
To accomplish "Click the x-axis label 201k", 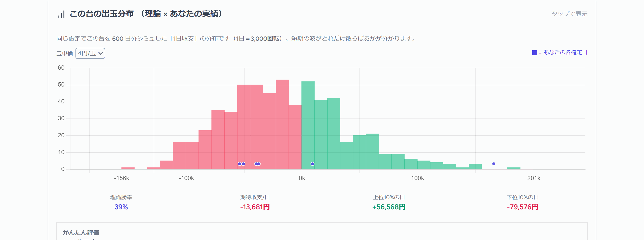I will (x=534, y=178).
